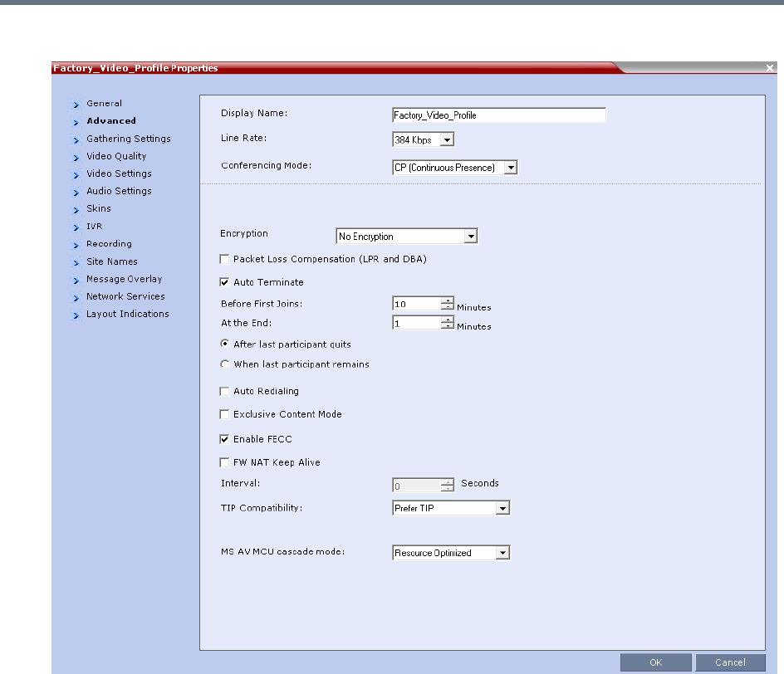Click the disabled Interval seconds field
Viewport: 784px width, 674px height.
pos(417,485)
